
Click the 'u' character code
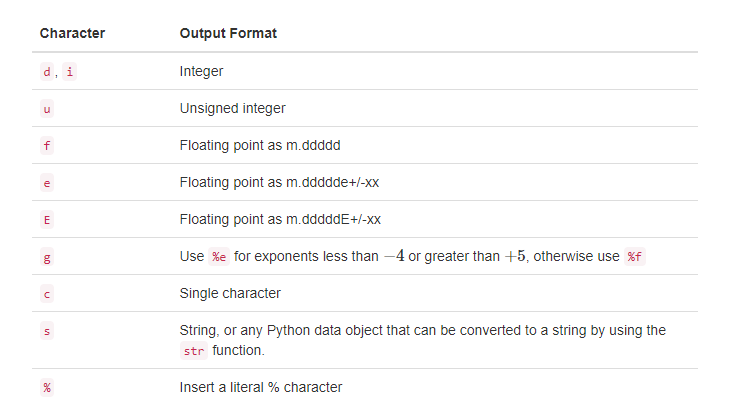coord(47,109)
